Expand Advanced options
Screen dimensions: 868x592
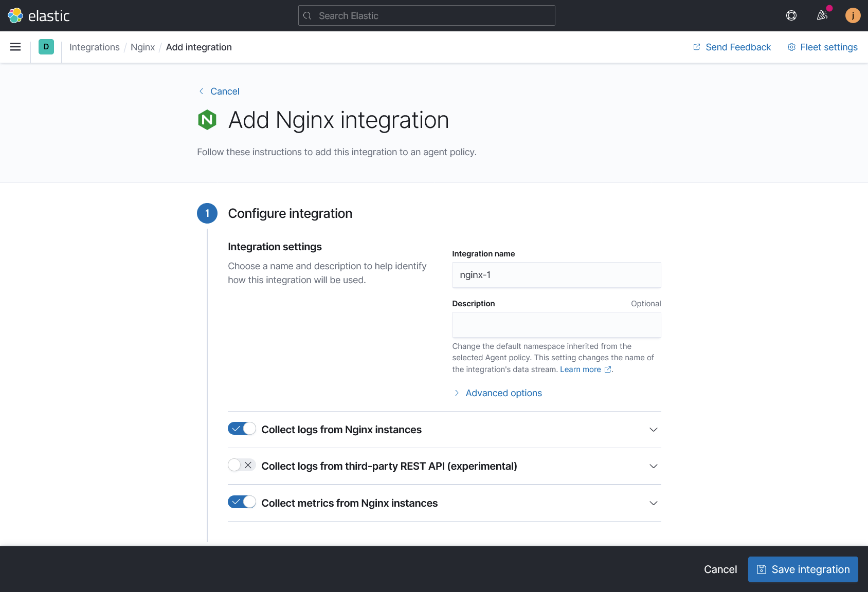pyautogui.click(x=498, y=393)
